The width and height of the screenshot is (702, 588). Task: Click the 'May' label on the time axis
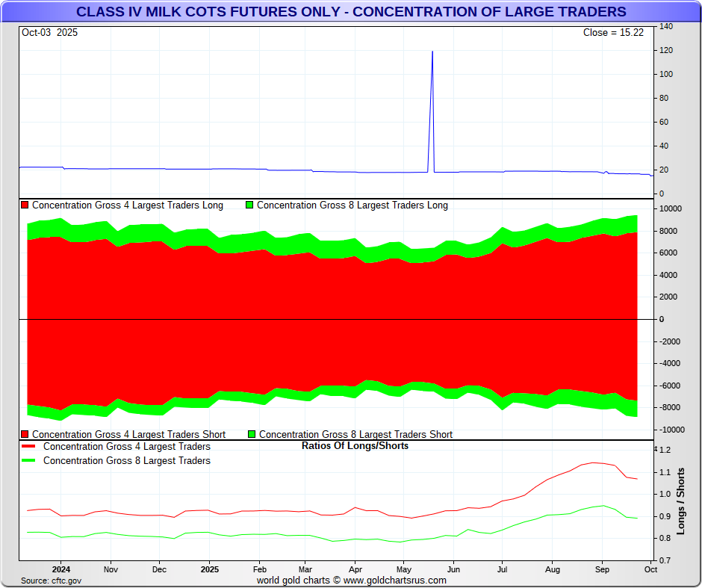pos(404,569)
